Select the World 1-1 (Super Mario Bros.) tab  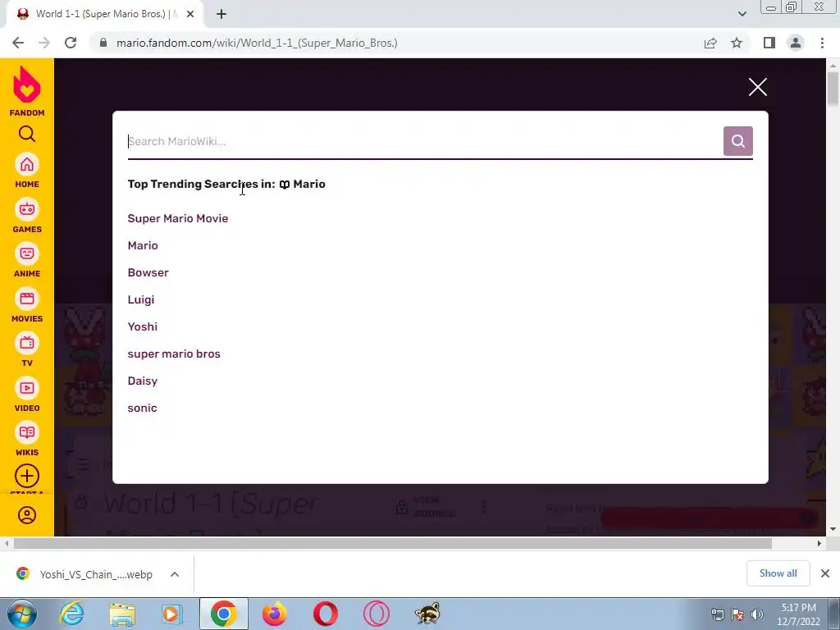point(105,15)
